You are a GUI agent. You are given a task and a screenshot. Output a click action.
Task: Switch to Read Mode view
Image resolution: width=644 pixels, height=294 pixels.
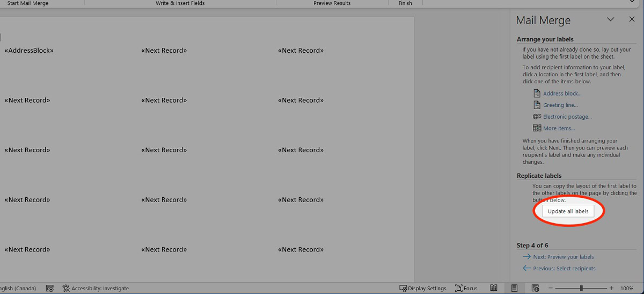click(494, 288)
